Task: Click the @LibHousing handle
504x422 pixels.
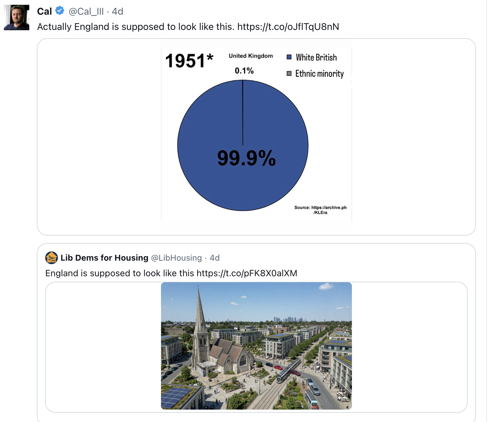Action: 177,258
